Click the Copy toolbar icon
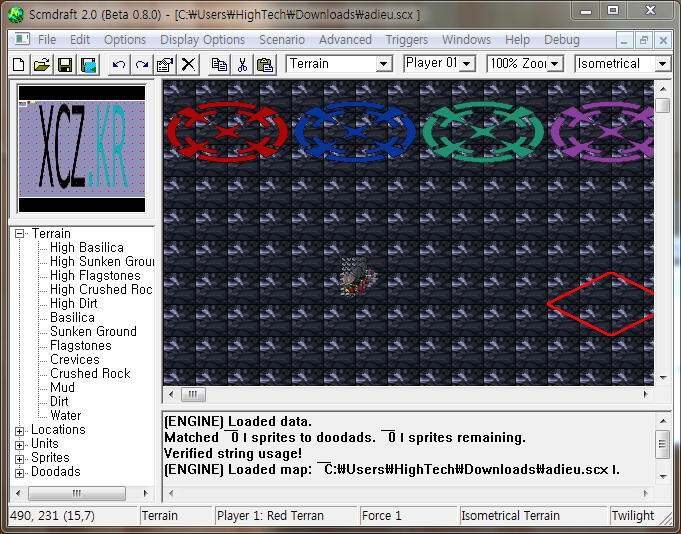 [x=219, y=65]
